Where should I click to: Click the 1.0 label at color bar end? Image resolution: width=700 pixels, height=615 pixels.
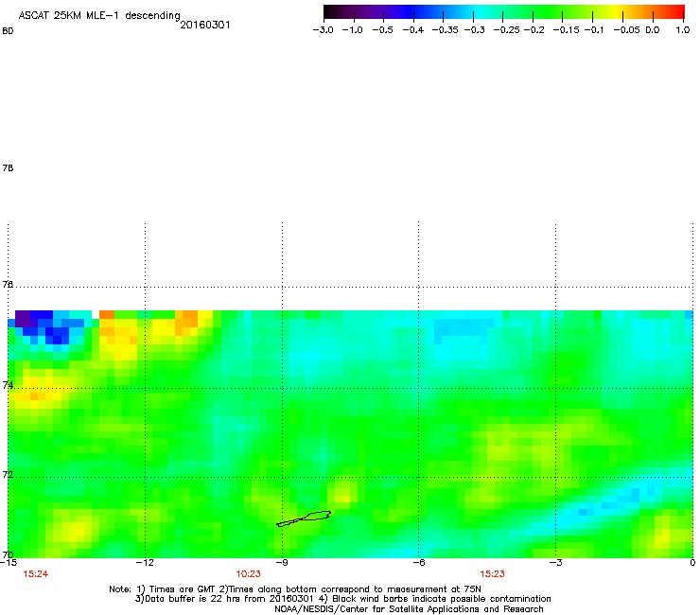(x=683, y=30)
